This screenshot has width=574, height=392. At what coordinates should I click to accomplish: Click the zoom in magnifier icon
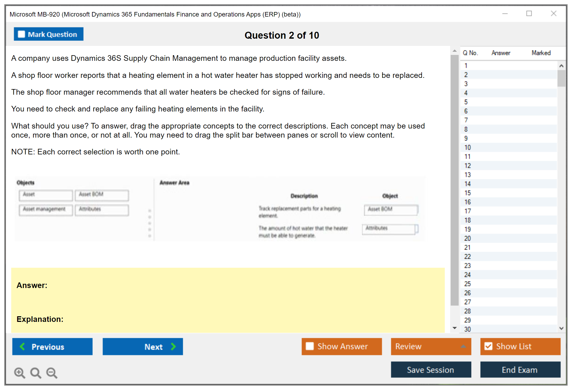tap(19, 373)
